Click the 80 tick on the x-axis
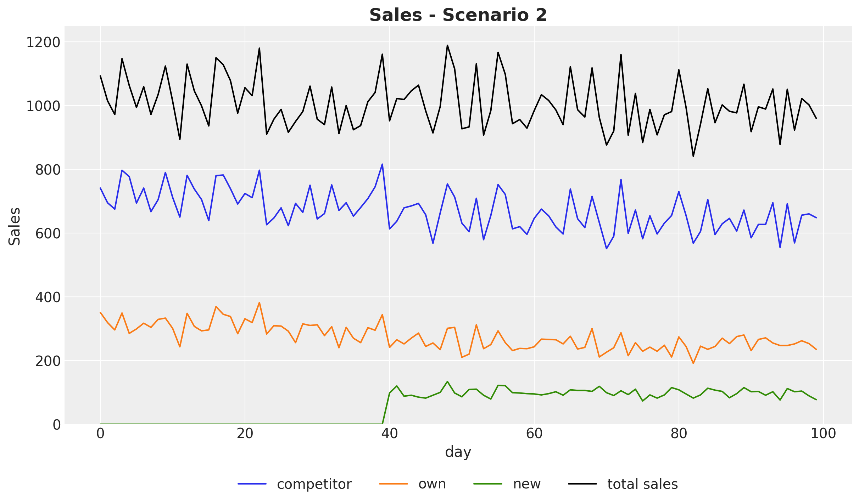 tap(679, 434)
